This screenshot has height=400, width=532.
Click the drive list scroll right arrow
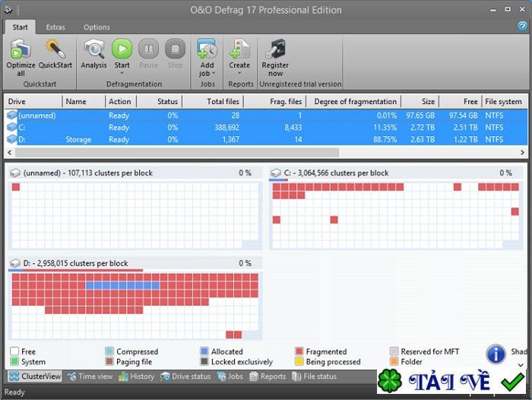tap(523, 152)
